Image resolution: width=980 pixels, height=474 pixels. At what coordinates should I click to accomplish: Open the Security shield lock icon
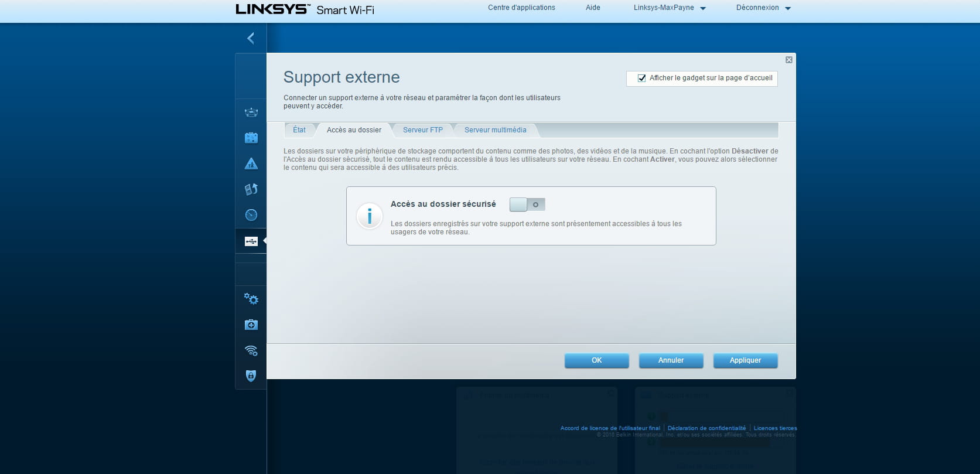click(251, 376)
